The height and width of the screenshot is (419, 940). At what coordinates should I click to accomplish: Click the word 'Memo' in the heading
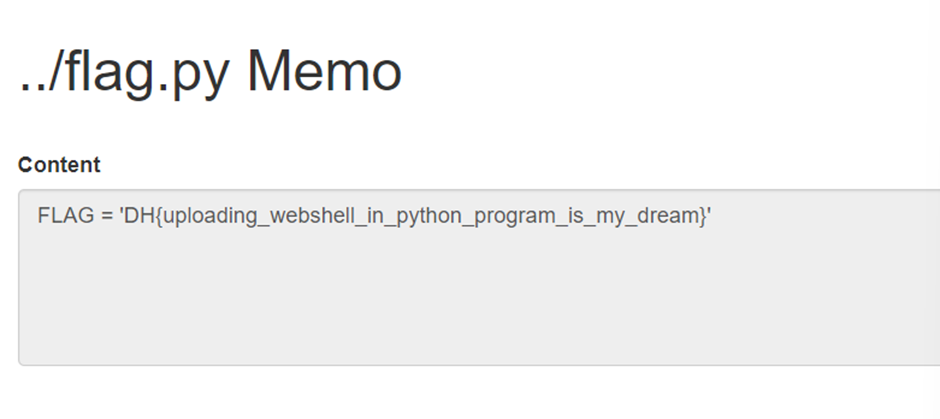[x=325, y=71]
